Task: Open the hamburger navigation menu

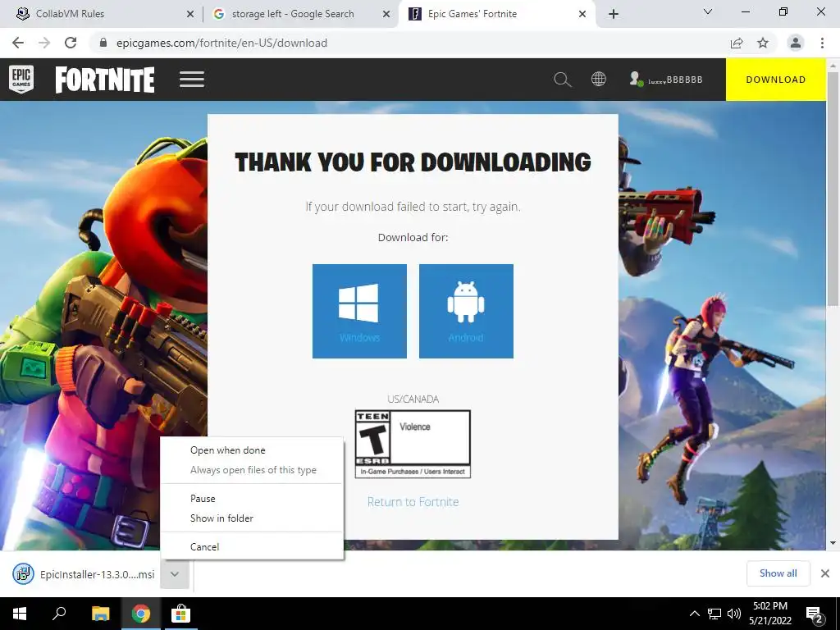Action: tap(192, 80)
